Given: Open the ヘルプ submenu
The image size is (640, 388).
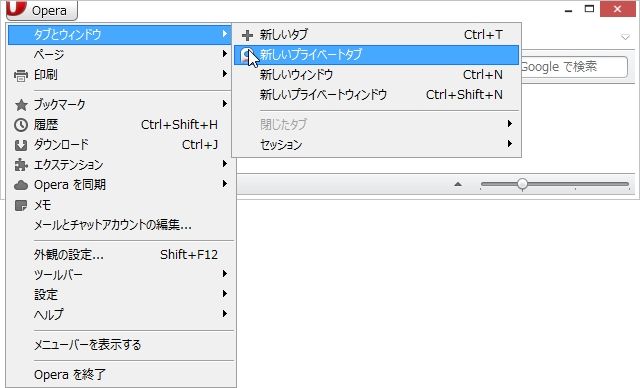Looking at the screenshot, I should click(120, 314).
